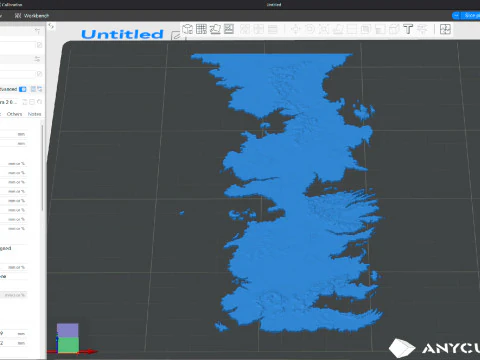Select the Support painting tool
The width and height of the screenshot is (480, 360).
click(380, 29)
